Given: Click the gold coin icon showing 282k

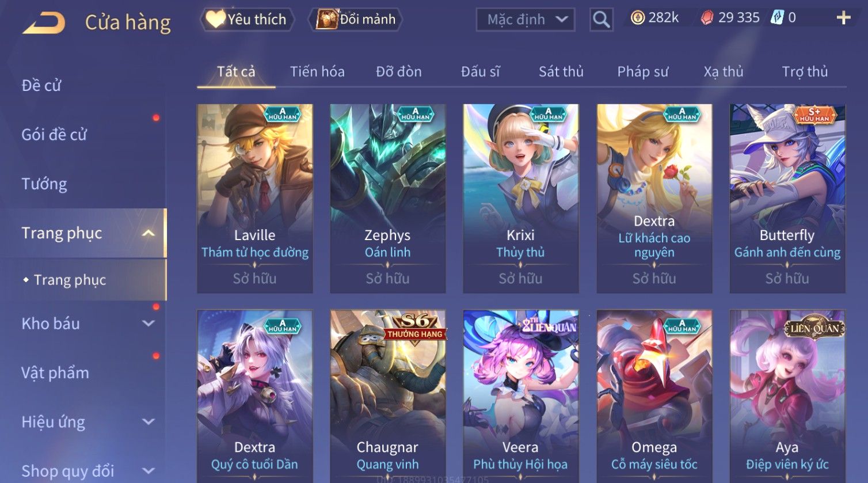Looking at the screenshot, I should click(x=637, y=18).
